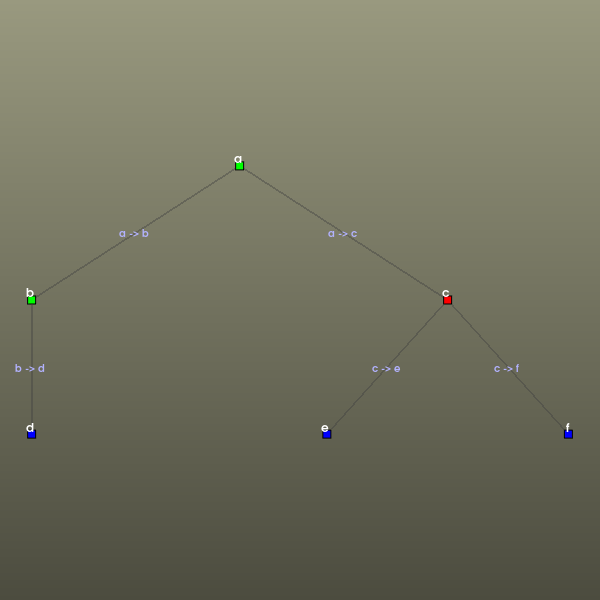Click the 'c -> f' edge label
Viewport: 600px width, 600px height.
point(506,368)
